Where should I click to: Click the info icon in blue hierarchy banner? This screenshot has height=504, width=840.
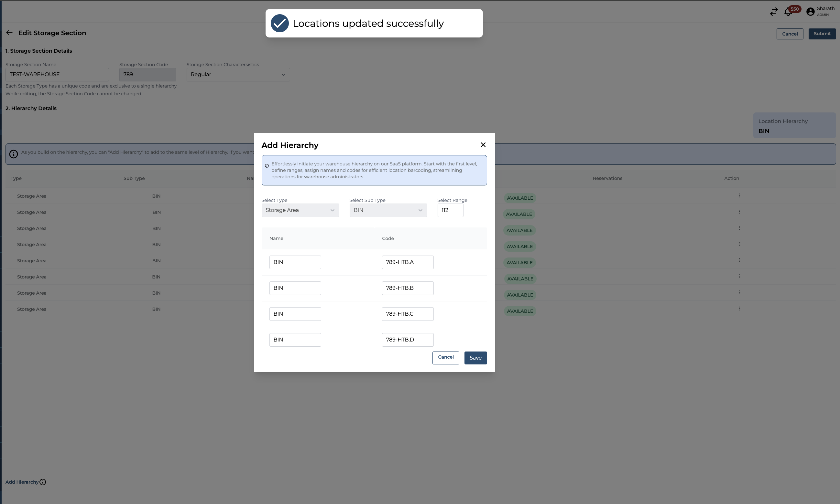click(x=14, y=154)
